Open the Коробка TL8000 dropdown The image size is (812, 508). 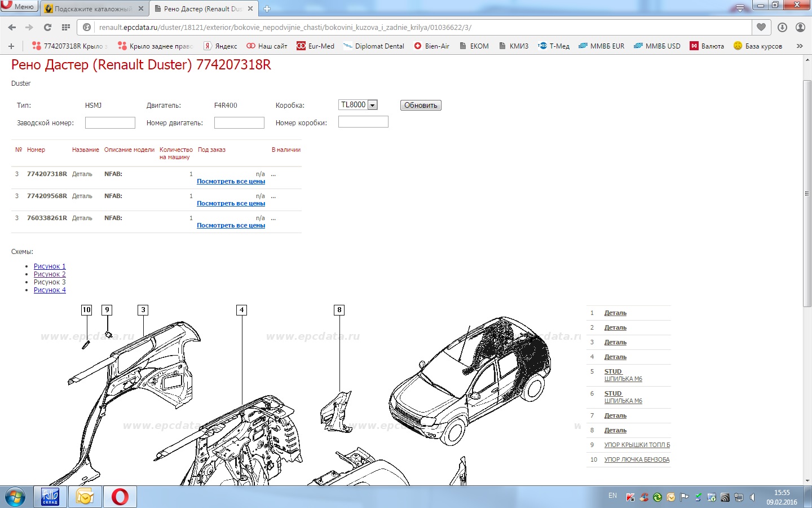pyautogui.click(x=358, y=105)
